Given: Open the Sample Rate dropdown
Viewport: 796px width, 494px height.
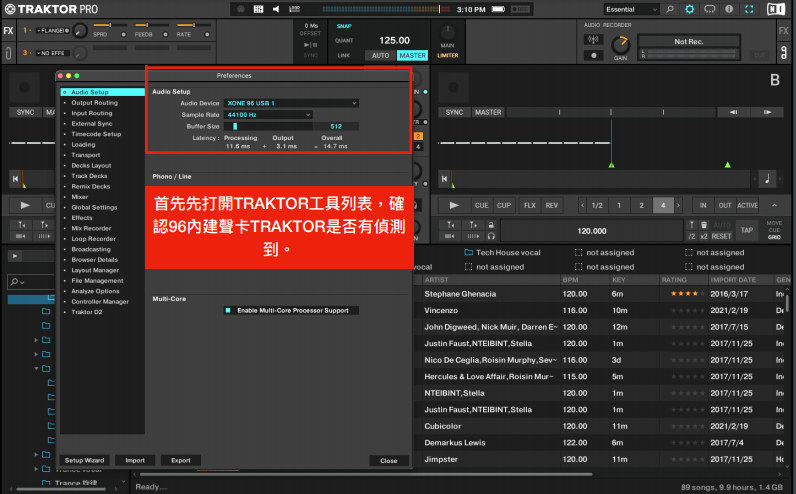Looking at the screenshot, I should [268, 115].
